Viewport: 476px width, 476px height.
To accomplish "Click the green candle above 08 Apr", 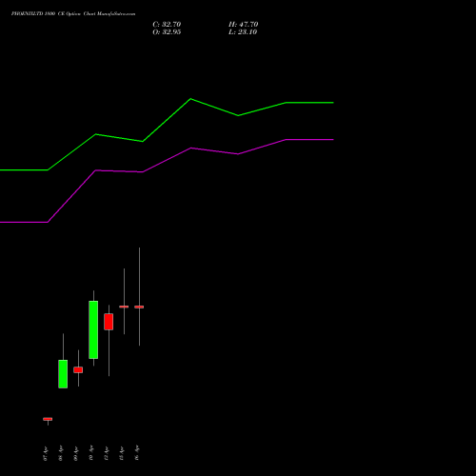I will click(63, 374).
